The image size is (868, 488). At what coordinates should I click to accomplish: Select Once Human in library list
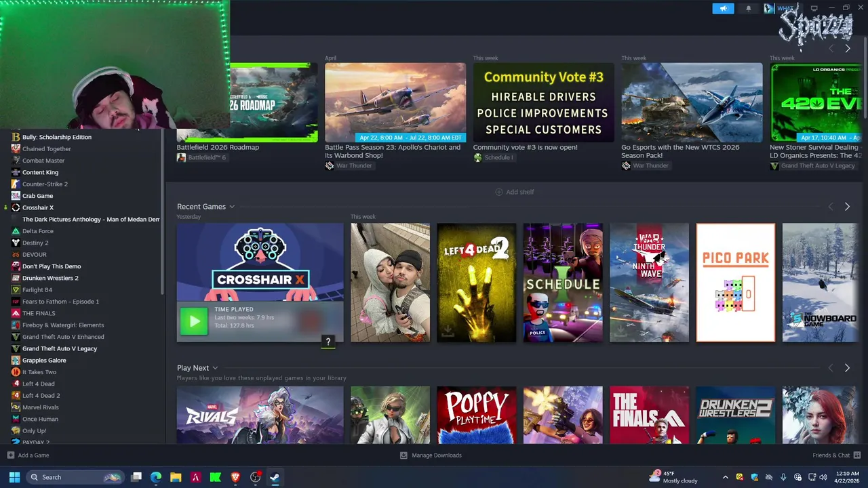click(x=40, y=419)
